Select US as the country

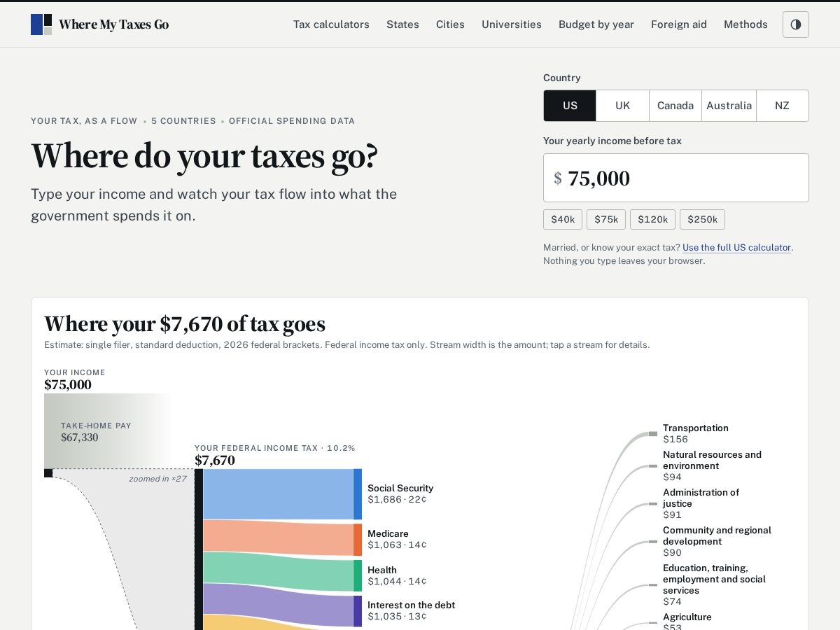pos(570,106)
